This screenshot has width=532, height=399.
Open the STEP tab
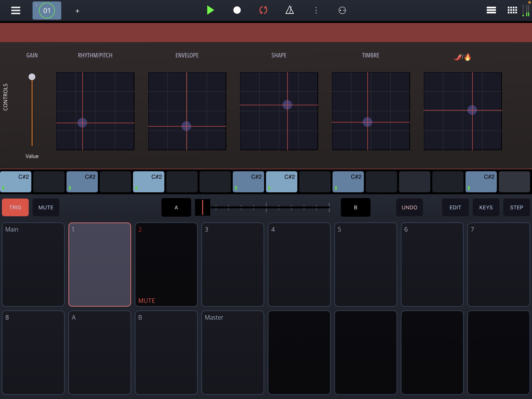(x=517, y=207)
